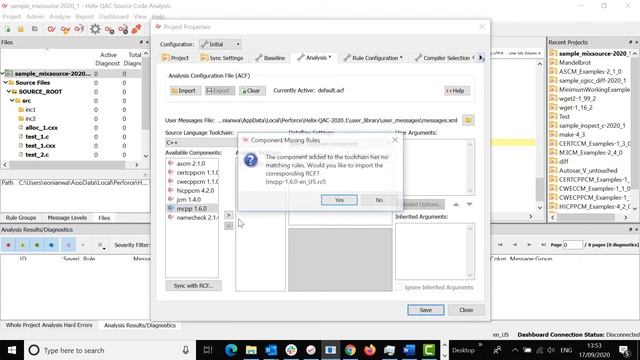Open Help in the ACF section

(457, 91)
